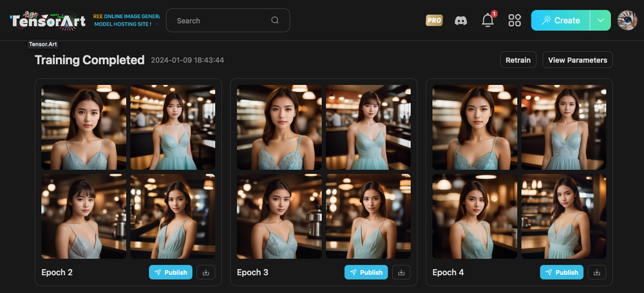Open the PRO membership badge
Viewport: 644px width, 293px height.
point(434,21)
